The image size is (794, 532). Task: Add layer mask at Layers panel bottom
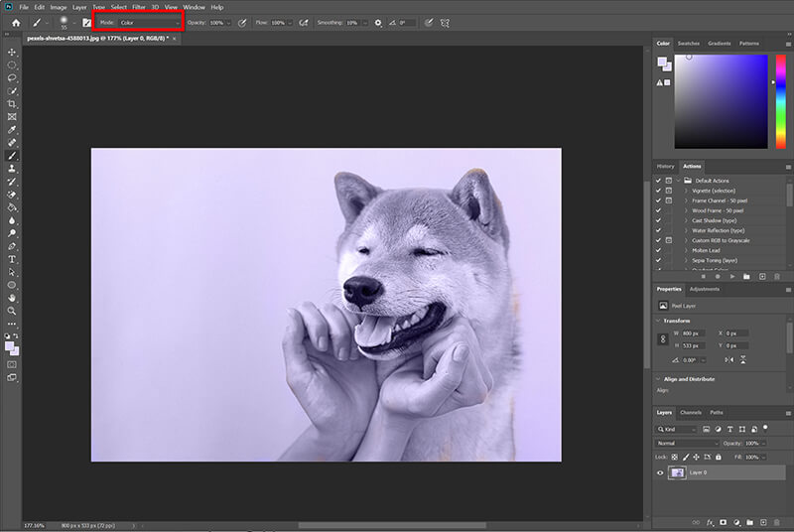724,522
